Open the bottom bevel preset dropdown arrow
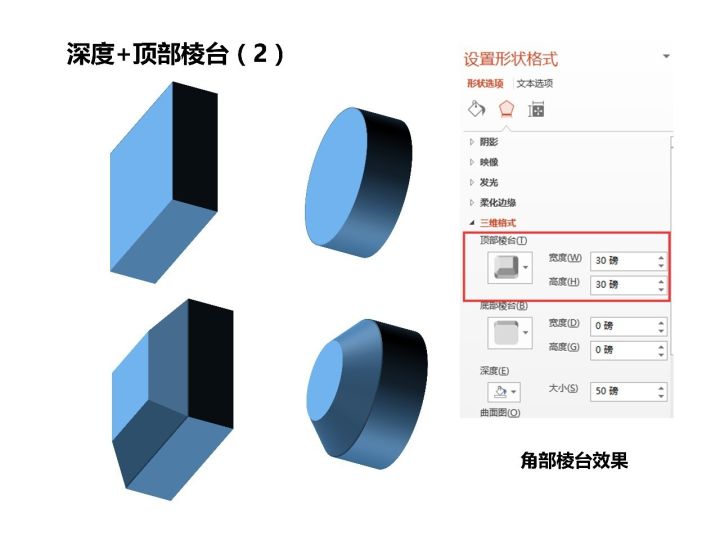The image size is (720, 540). (526, 332)
